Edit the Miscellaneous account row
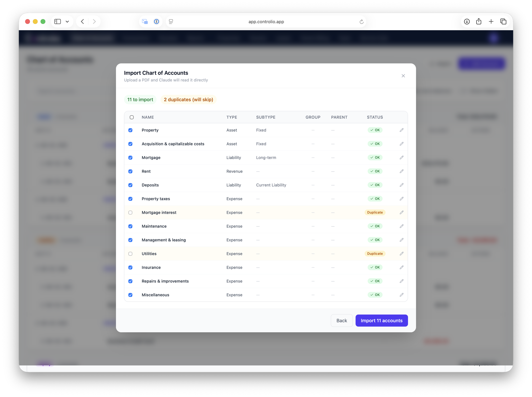 [x=401, y=295]
